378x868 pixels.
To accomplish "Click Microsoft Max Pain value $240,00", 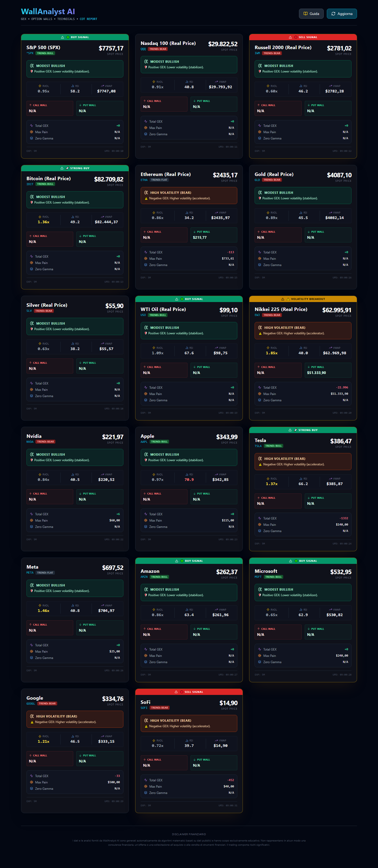I will point(342,655).
